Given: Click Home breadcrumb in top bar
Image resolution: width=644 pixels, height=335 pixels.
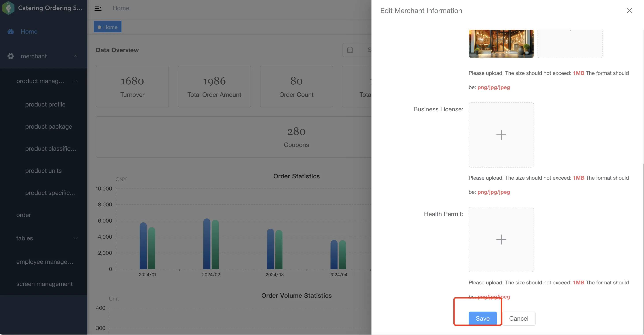Looking at the screenshot, I should pyautogui.click(x=121, y=8).
